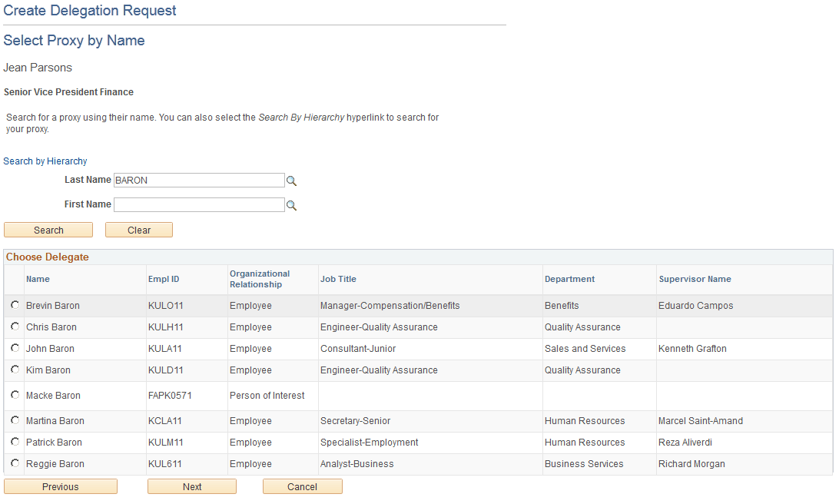Image resolution: width=839 pixels, height=504 pixels.
Task: Proceed with the Next button
Action: [191, 486]
